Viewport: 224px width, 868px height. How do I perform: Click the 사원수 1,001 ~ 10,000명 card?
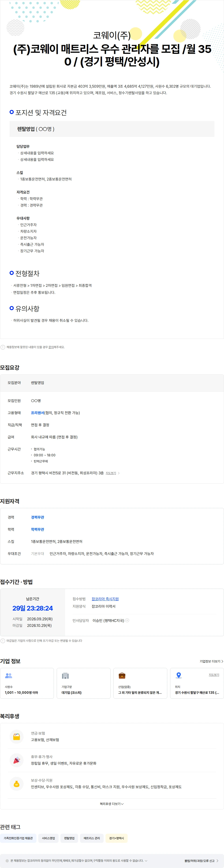pos(27,683)
